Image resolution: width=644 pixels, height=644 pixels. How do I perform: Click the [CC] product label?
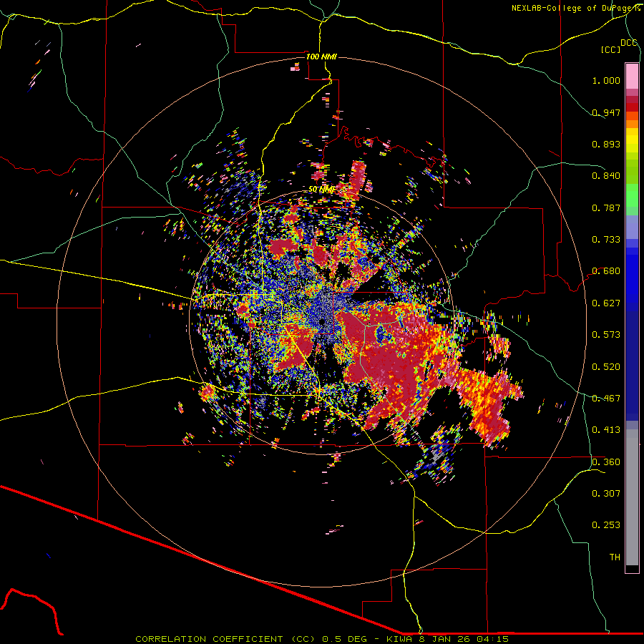tap(610, 49)
